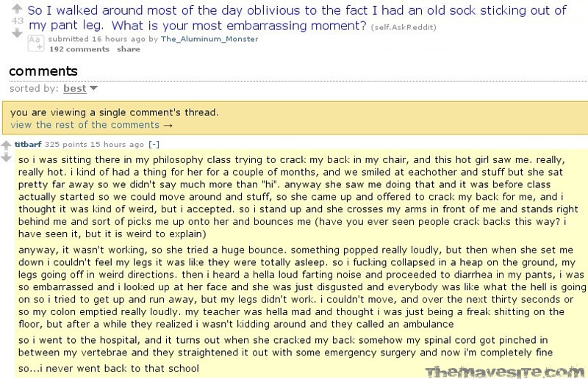Click the comments section heading
The height and width of the screenshot is (379, 588).
43,71
